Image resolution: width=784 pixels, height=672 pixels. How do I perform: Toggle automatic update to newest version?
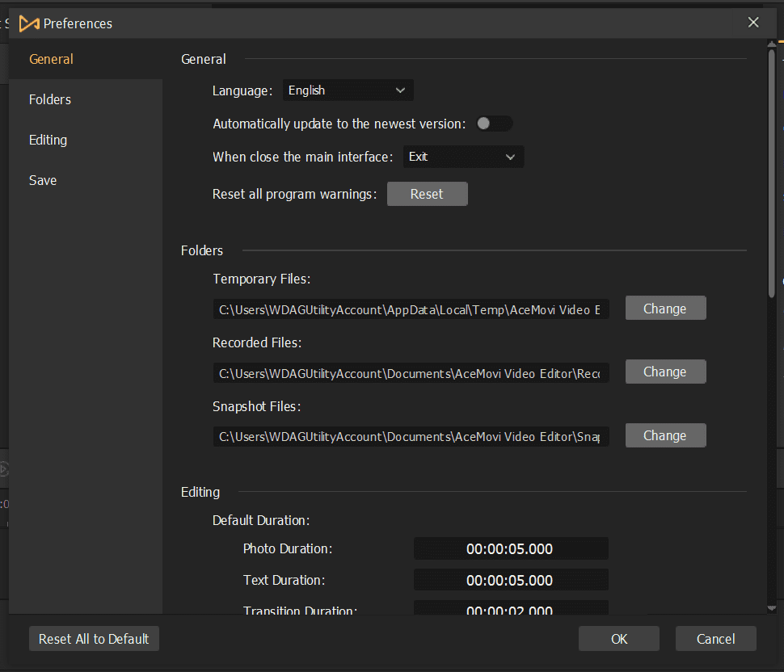494,124
